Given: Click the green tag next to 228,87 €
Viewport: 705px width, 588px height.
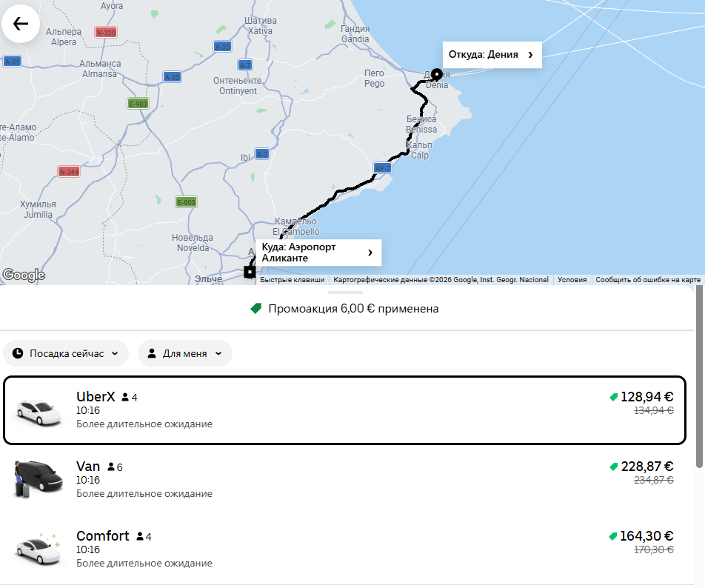Looking at the screenshot, I should point(613,467).
